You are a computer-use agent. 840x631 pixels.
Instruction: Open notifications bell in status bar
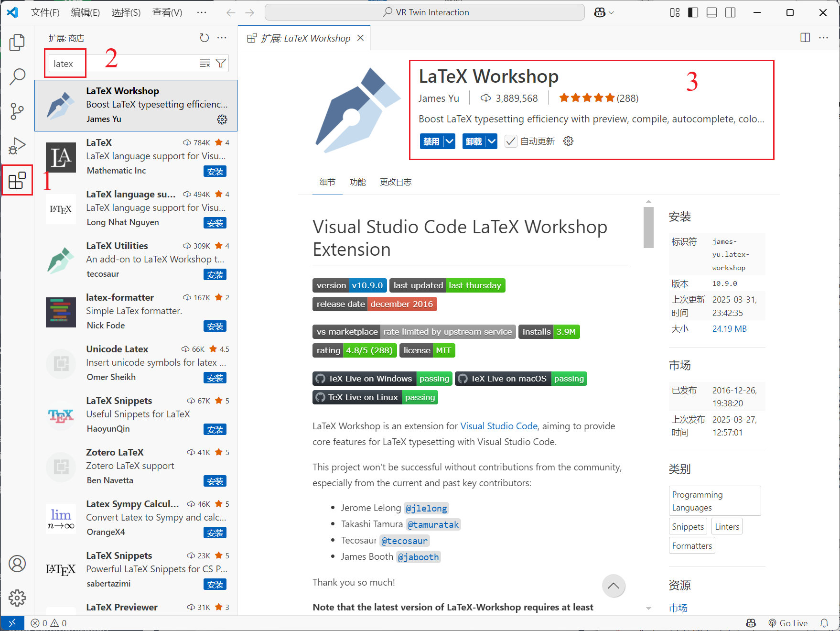[824, 623]
